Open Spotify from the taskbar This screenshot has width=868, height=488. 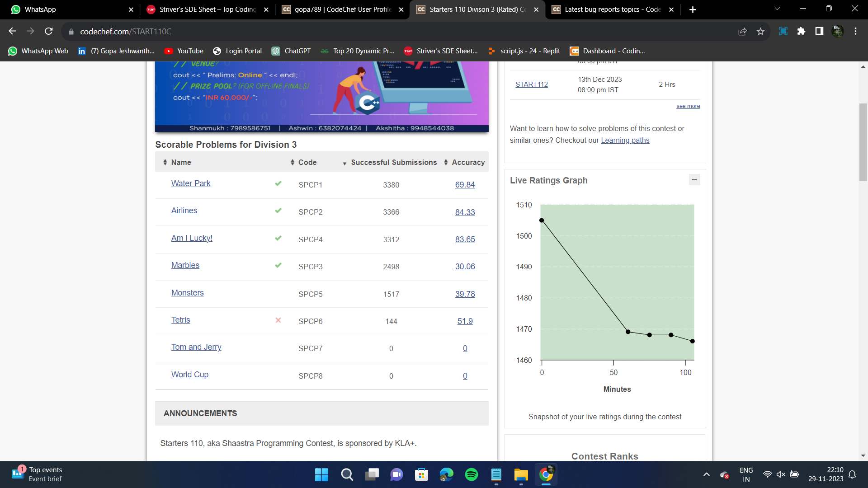[x=471, y=474]
